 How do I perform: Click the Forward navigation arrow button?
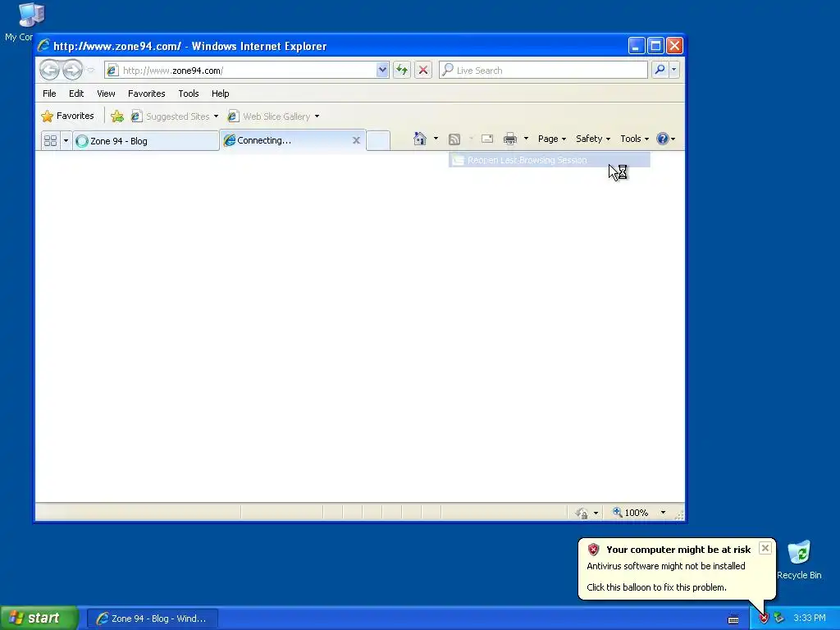[x=72, y=70]
